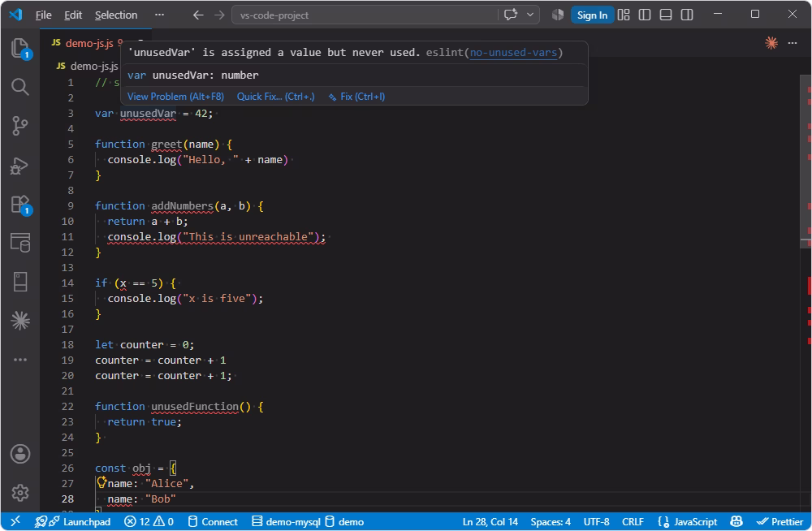This screenshot has height=531, width=812.
Task: Click the Copilot status icon
Action: [x=736, y=522]
